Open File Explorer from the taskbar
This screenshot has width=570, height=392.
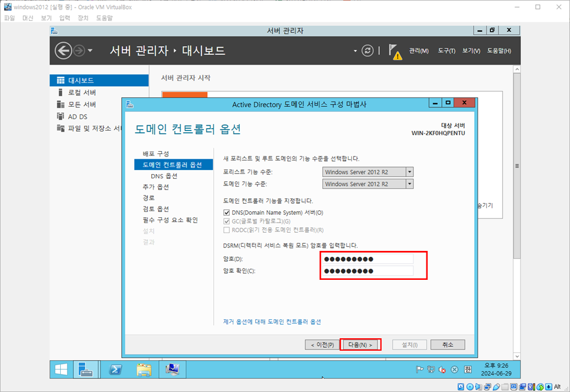[x=144, y=370]
